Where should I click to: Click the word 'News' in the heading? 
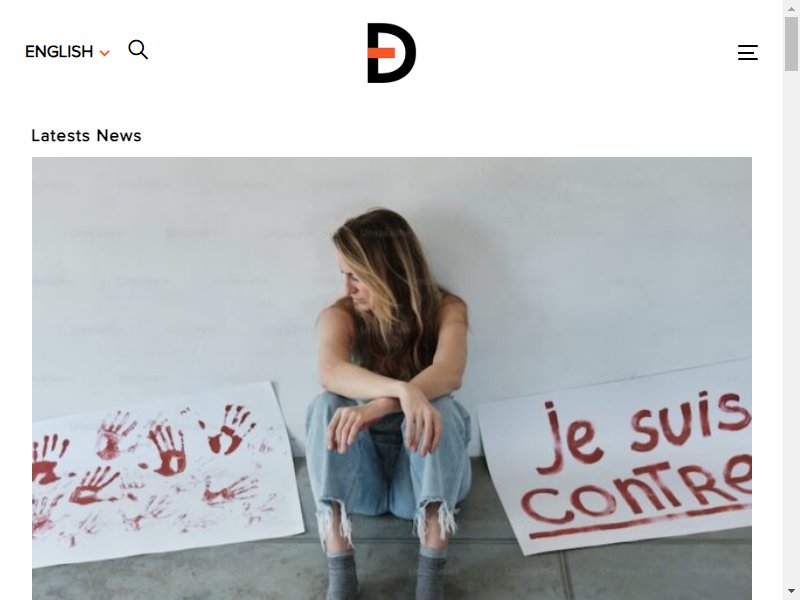[x=119, y=136]
